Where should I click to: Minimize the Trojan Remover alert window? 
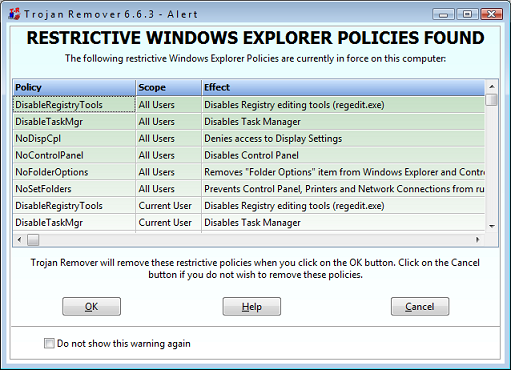pyautogui.click(x=443, y=14)
